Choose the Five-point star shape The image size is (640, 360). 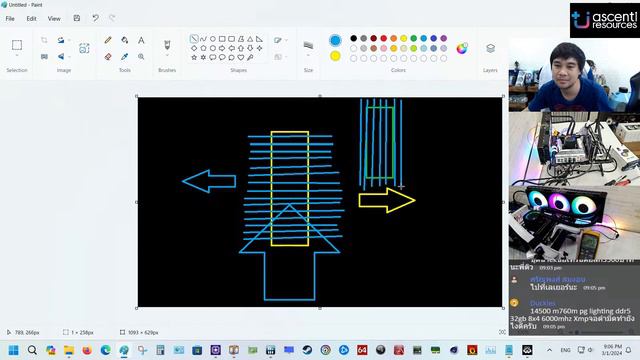point(194,58)
